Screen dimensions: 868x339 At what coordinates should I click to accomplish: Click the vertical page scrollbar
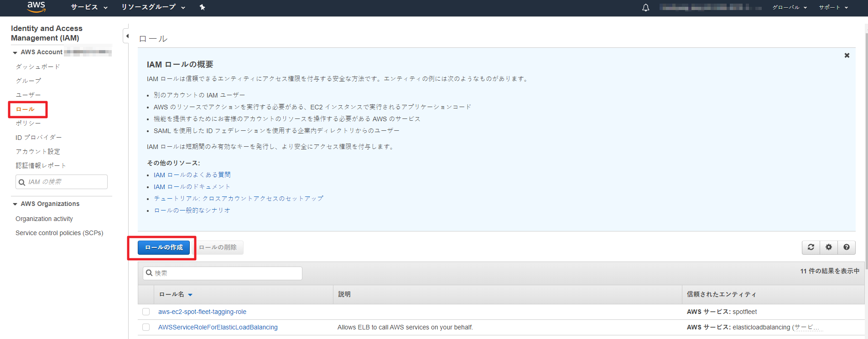click(866, 146)
